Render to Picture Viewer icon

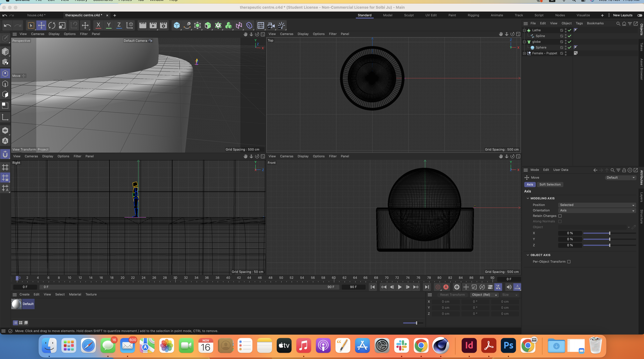pos(153,25)
